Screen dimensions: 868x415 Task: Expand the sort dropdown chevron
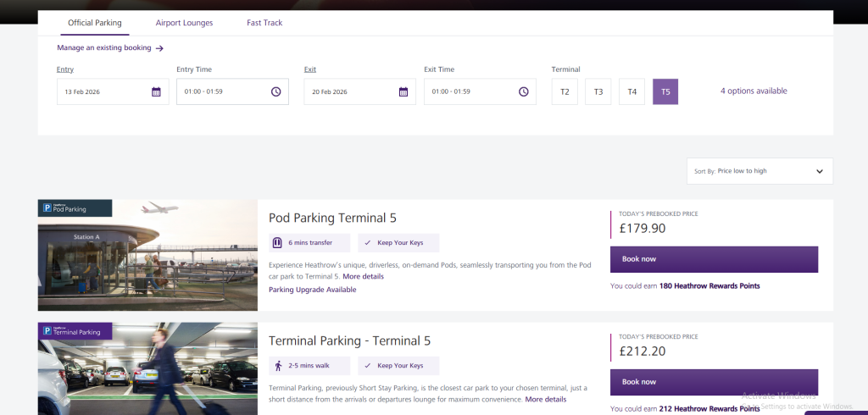[x=820, y=172]
